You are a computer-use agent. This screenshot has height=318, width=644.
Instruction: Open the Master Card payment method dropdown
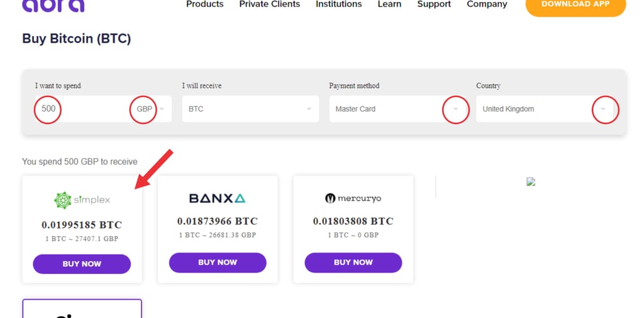coord(456,109)
